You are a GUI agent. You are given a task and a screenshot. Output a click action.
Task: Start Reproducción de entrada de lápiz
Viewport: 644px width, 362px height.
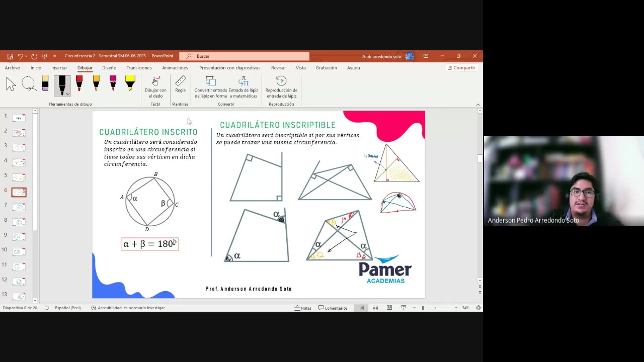[281, 87]
